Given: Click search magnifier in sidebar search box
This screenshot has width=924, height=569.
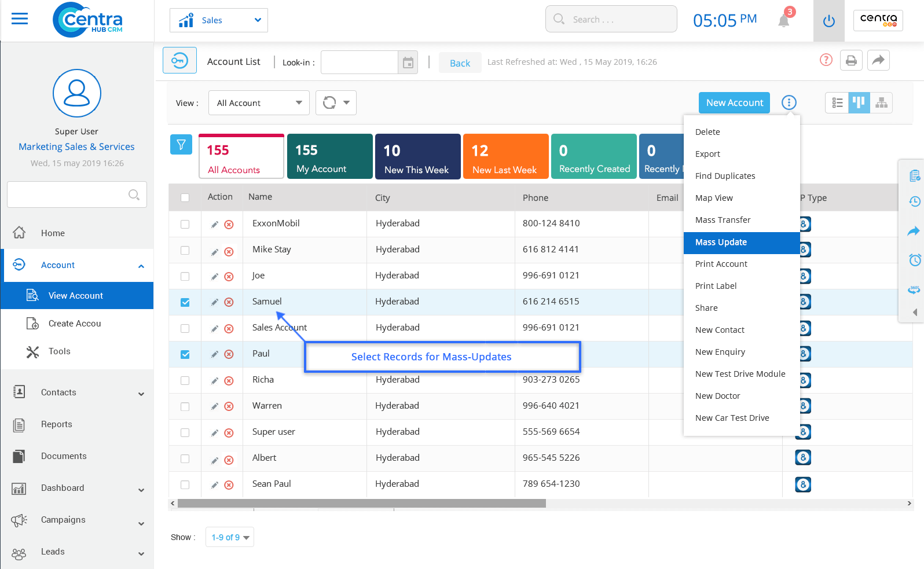Looking at the screenshot, I should click(x=134, y=194).
